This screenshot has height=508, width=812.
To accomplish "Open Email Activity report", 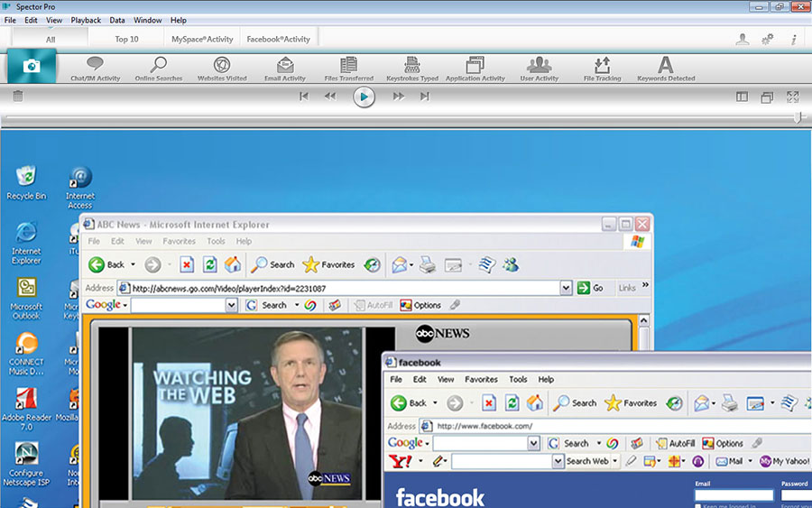I will click(285, 69).
